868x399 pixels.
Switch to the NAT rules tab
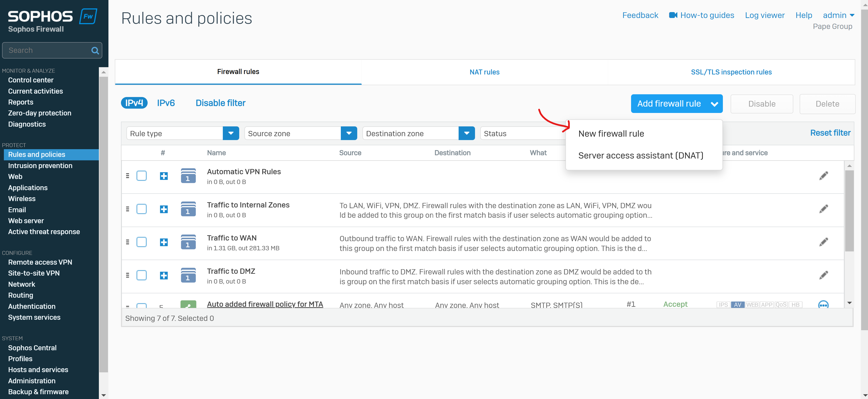pos(485,72)
